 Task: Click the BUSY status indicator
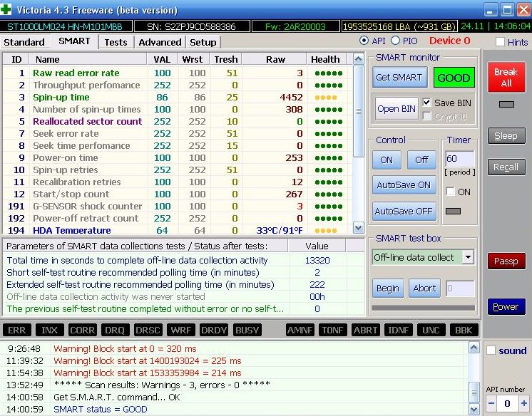click(x=247, y=330)
